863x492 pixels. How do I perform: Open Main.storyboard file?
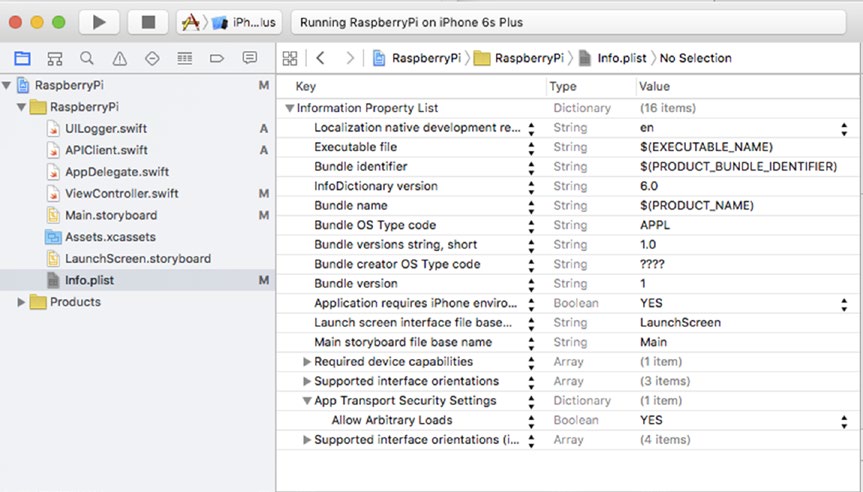tap(110, 215)
